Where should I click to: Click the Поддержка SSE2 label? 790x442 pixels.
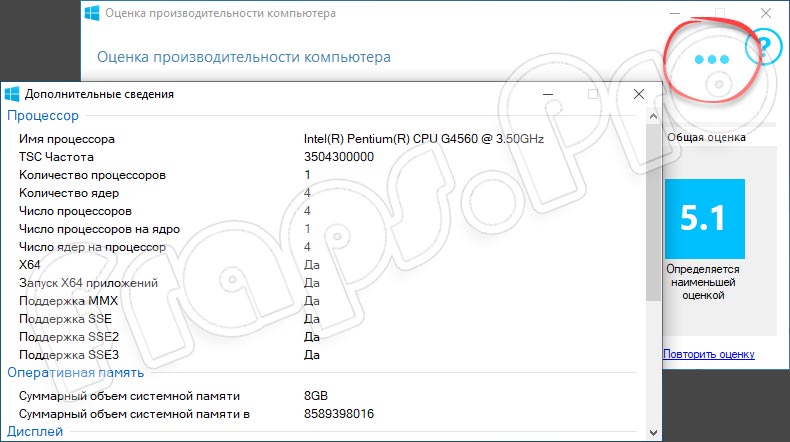click(x=69, y=337)
